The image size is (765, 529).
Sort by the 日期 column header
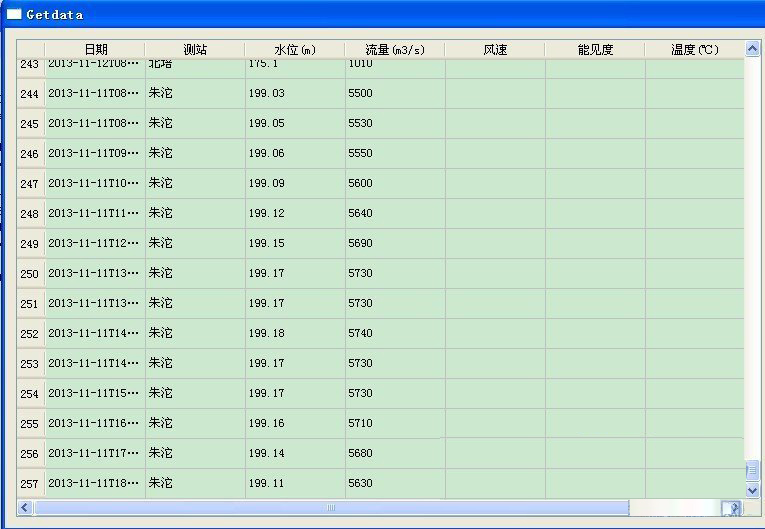95,50
